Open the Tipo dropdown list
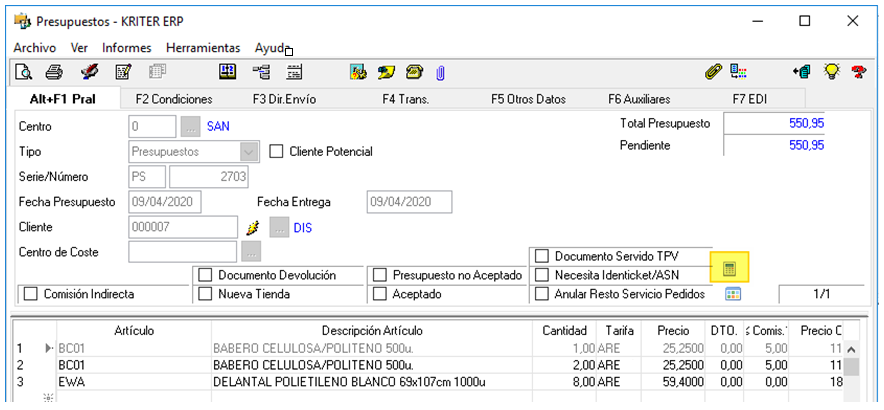The width and height of the screenshot is (884, 410). (249, 152)
